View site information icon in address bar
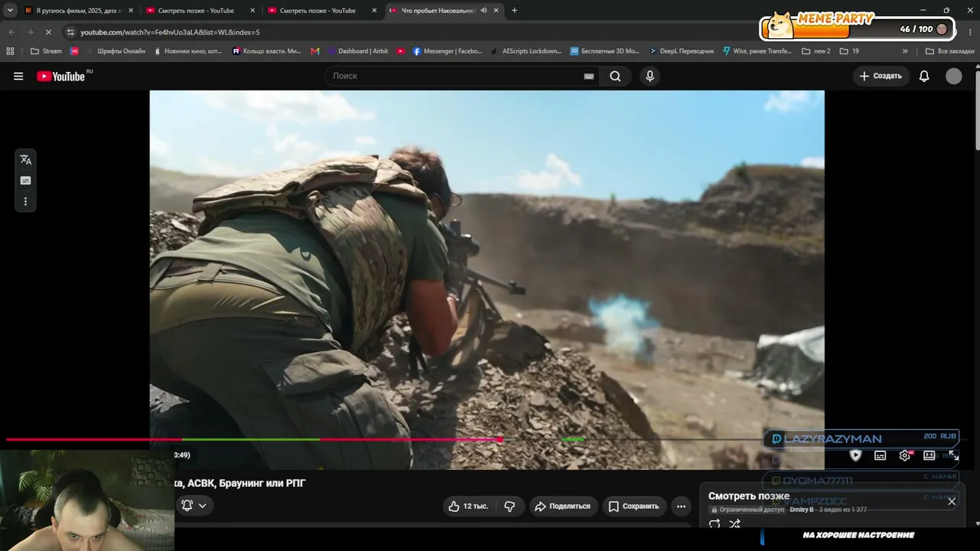 pyautogui.click(x=70, y=32)
